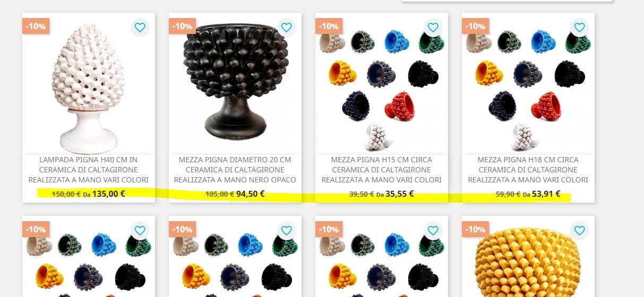Click heart on third bottom-row product card
Viewport: 644px width, 297px height.
[x=433, y=230]
